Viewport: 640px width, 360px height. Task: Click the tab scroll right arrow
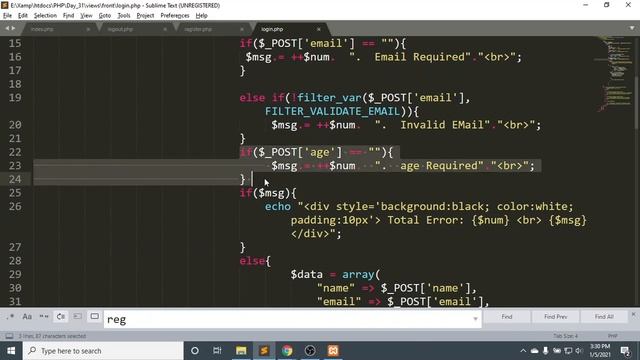(x=13, y=28)
